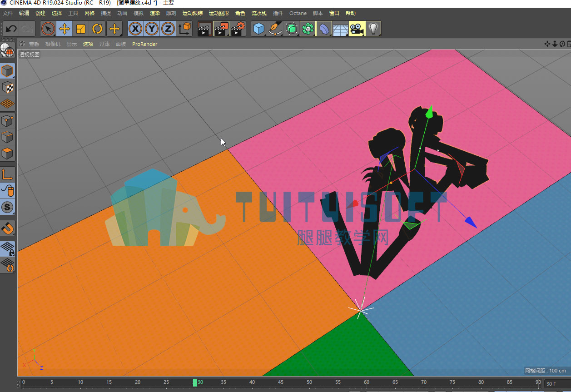Viewport: 571px width, 392px height.
Task: Open the Subdivision Surface generators palette
Action: point(291,29)
